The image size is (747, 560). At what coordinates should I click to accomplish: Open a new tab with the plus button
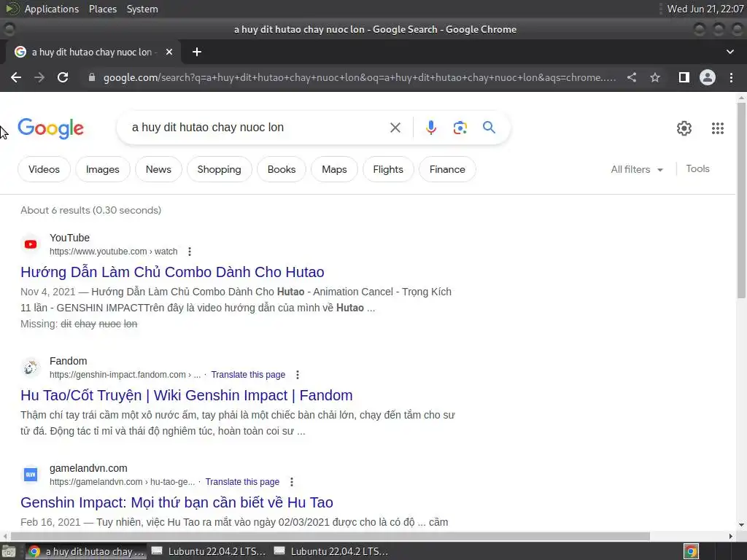click(197, 52)
